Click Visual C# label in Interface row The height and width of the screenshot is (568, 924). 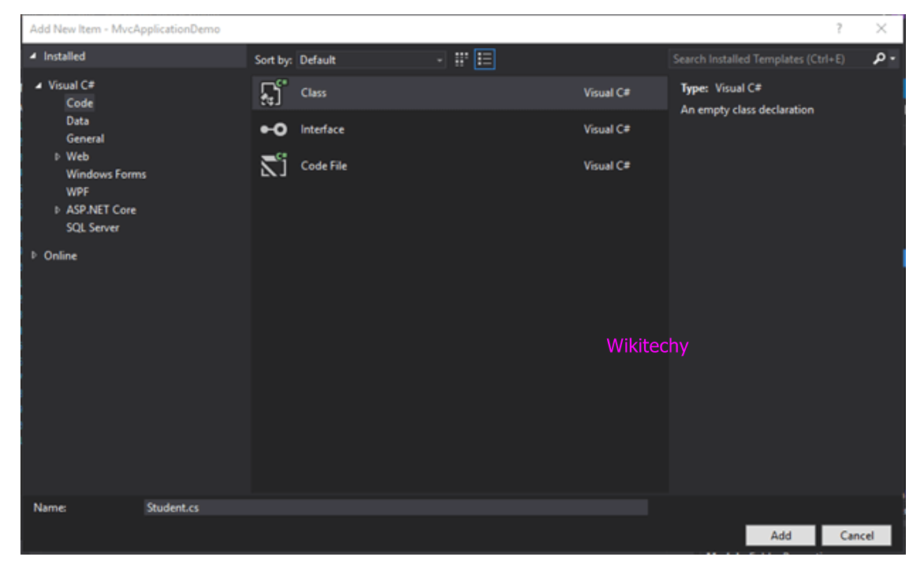coord(606,129)
